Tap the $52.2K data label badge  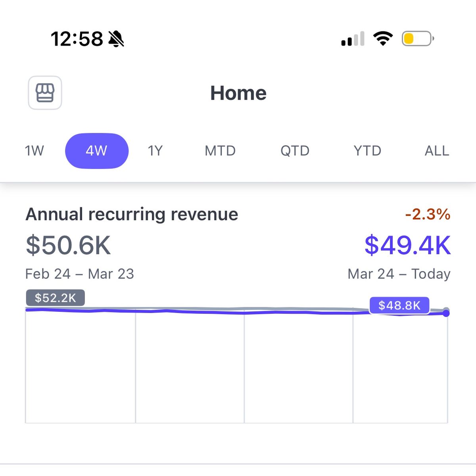pos(55,298)
